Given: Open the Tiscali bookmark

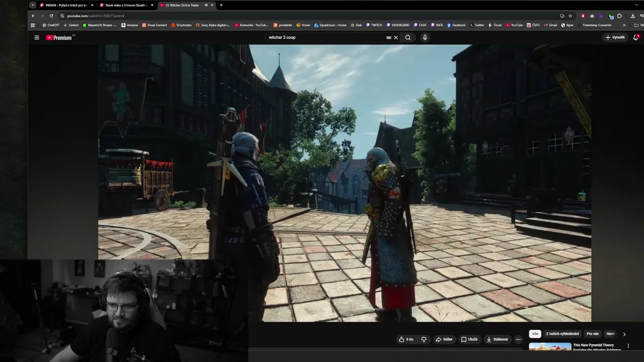Looking at the screenshot, I should [495, 25].
